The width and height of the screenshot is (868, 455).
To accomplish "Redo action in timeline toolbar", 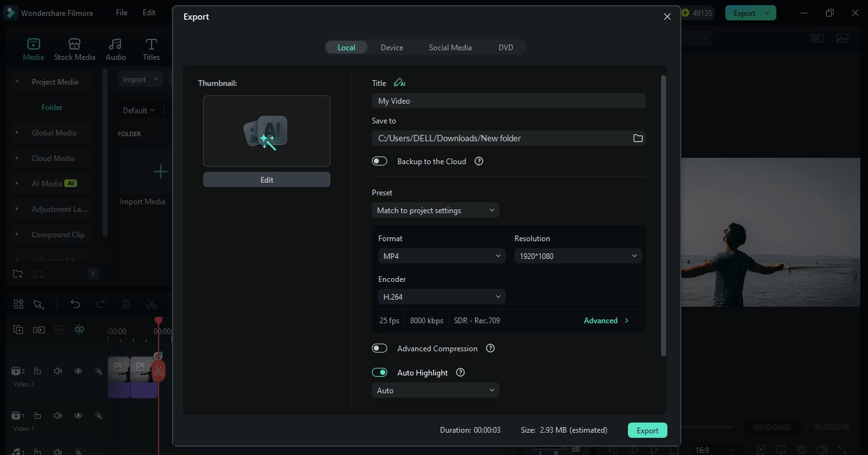I will click(100, 304).
